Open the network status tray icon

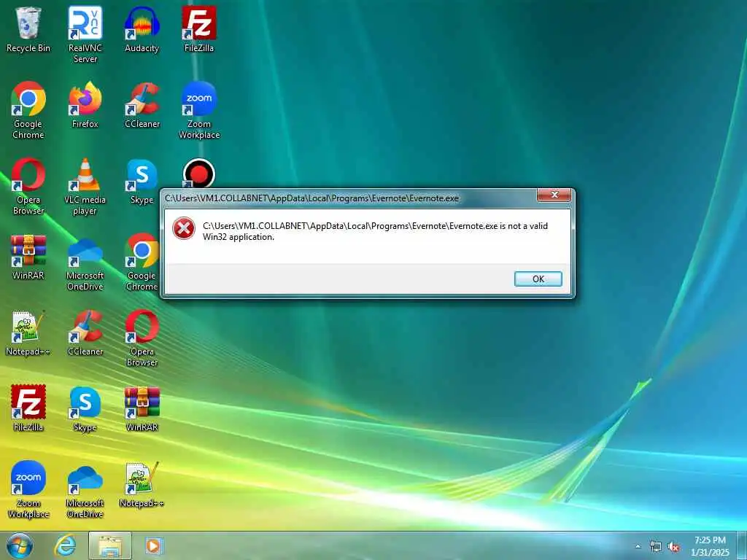click(x=656, y=547)
